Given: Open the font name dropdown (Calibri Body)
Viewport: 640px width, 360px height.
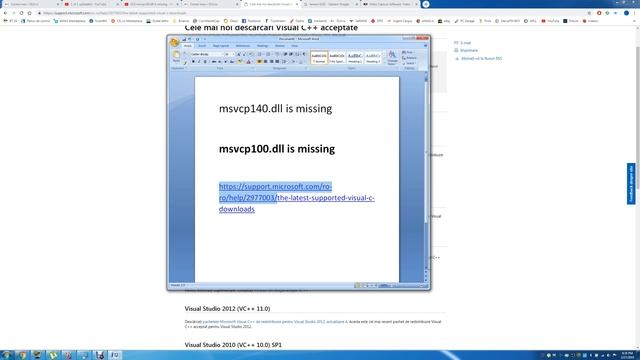Looking at the screenshot, I should (222, 54).
